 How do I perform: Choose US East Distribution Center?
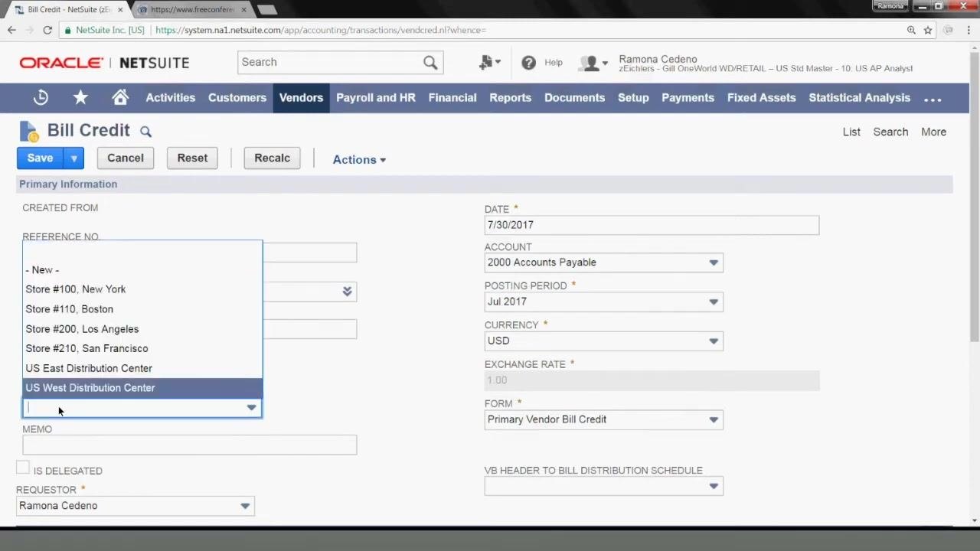point(142,368)
